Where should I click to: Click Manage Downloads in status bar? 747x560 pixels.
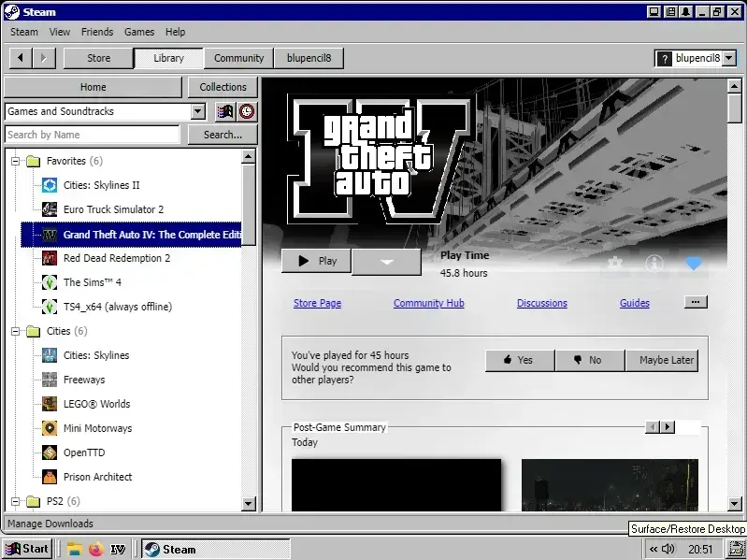(50, 524)
